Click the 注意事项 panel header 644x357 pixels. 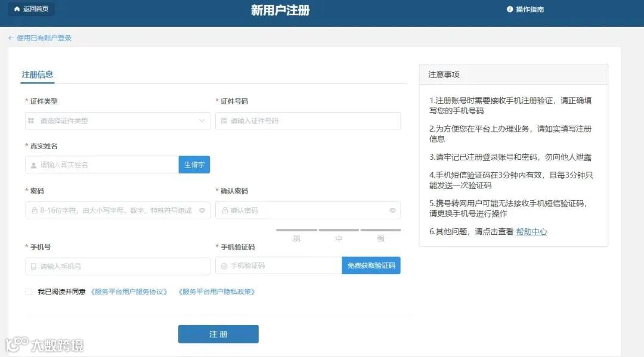513,74
